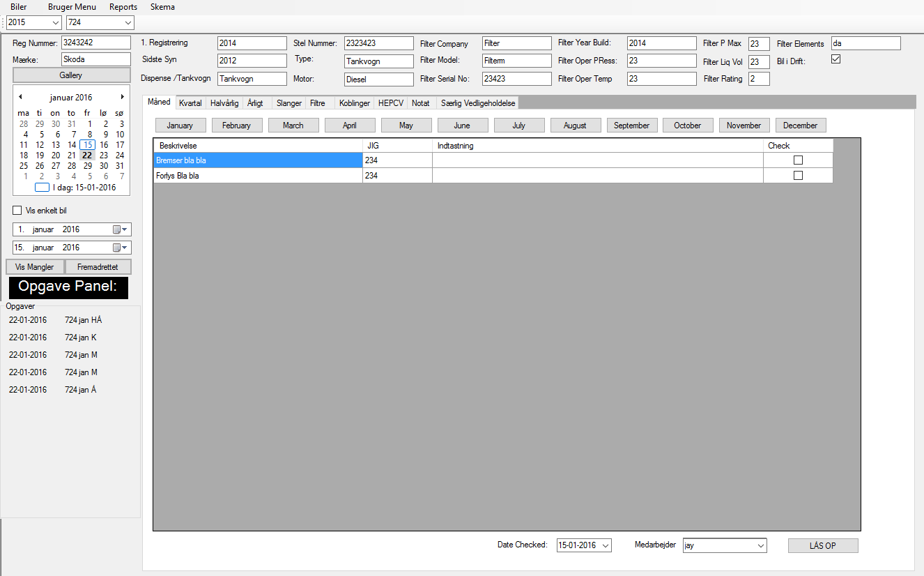This screenshot has height=576, width=924.
Task: Select the July month button
Action: pos(519,126)
